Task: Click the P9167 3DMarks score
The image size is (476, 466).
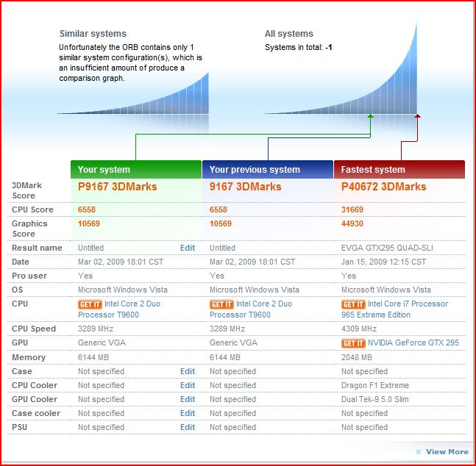Action: click(117, 187)
